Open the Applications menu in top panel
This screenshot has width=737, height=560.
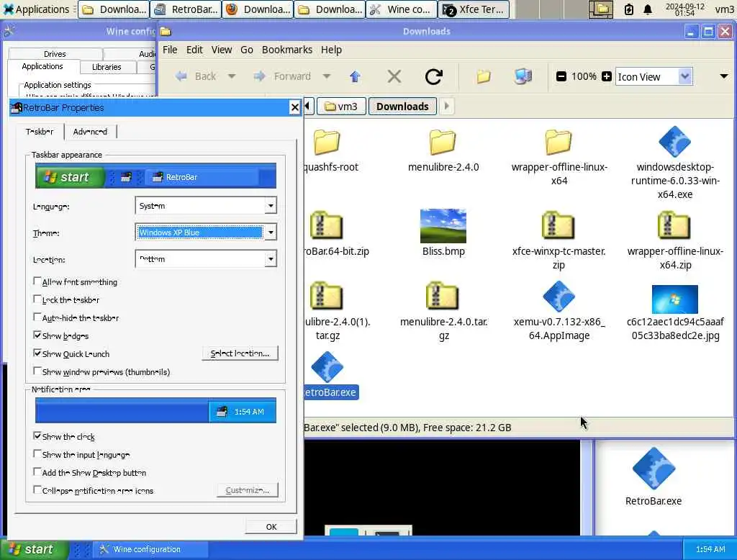(x=36, y=9)
